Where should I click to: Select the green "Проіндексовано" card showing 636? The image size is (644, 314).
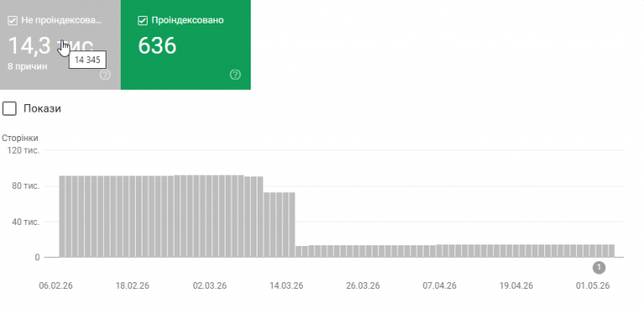pyautogui.click(x=185, y=44)
